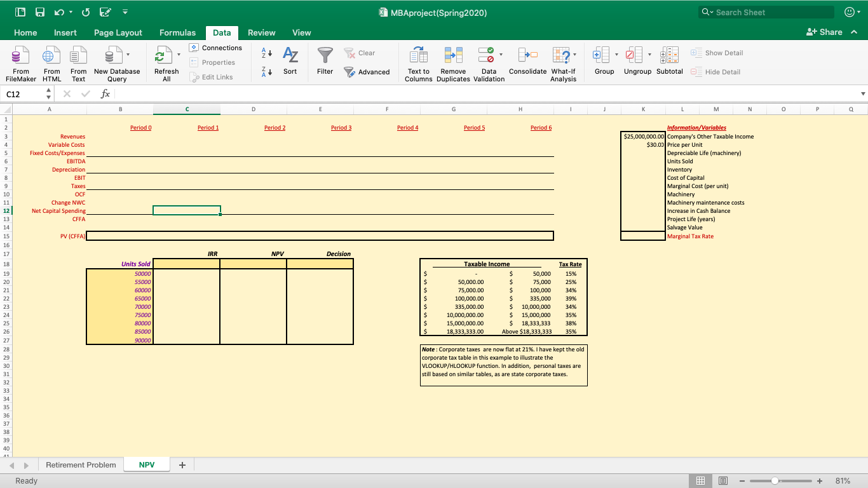Click the Search Sheet field
The width and height of the screenshot is (868, 488).
pos(766,12)
